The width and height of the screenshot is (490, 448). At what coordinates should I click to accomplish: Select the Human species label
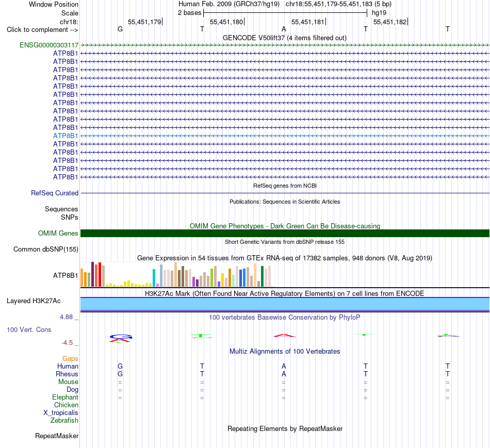pos(68,366)
